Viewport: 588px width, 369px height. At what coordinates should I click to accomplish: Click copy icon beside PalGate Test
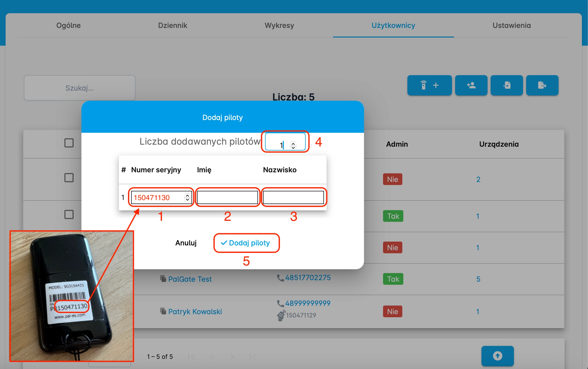163,279
